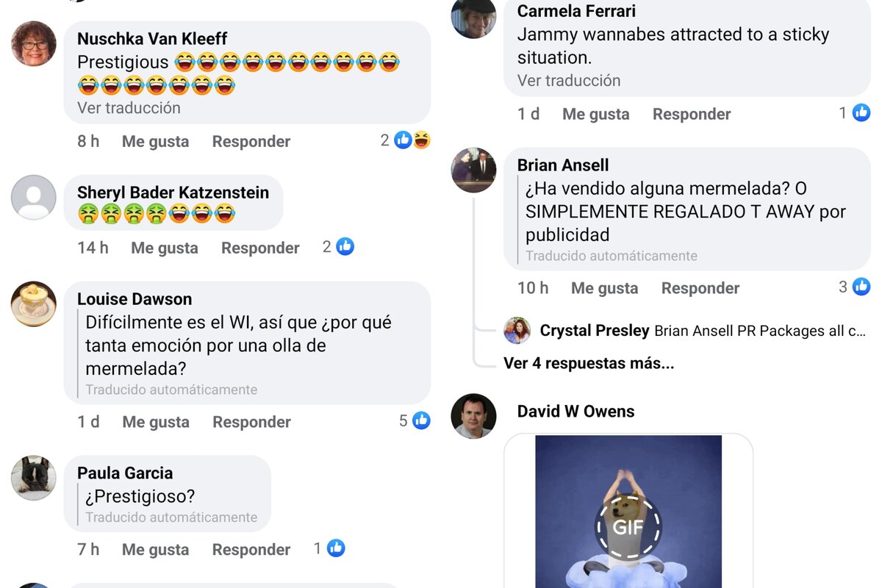Open Nuschka Van Kleeff's profile picture
Viewport: 882px width, 588px height.
click(34, 44)
